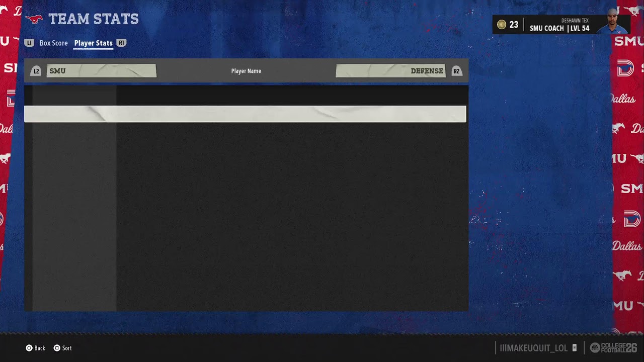
Task: Click the L1 bumper icon
Action: (29, 43)
